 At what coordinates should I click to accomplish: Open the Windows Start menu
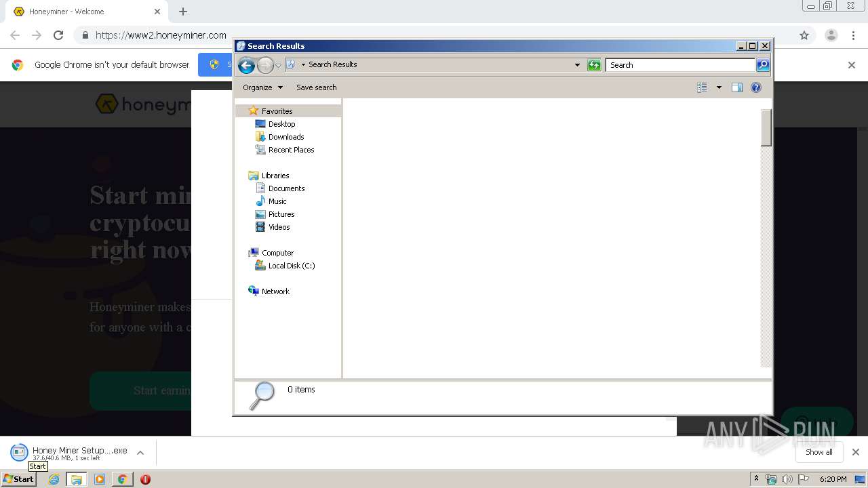(x=19, y=479)
